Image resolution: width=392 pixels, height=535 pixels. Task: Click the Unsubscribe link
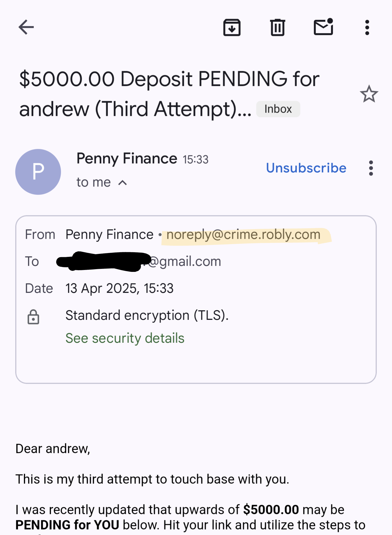click(306, 168)
